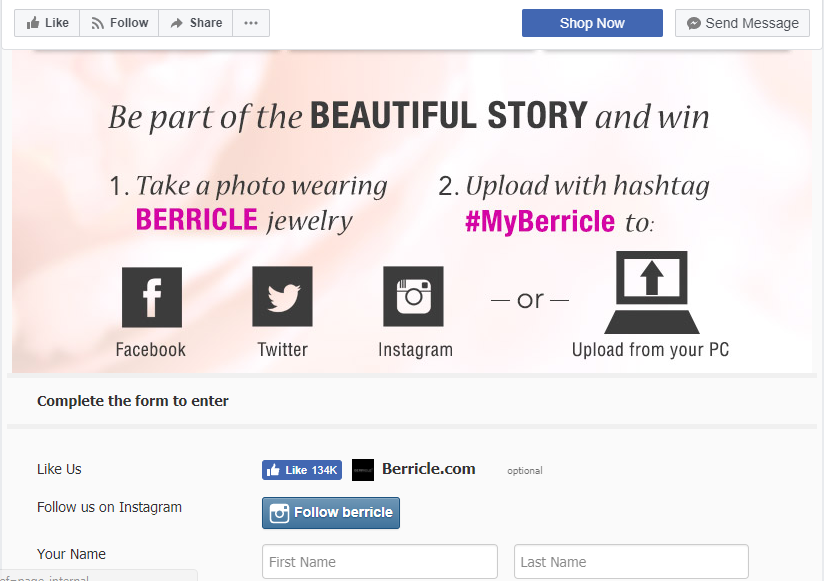Open the three-dots more options menu
The height and width of the screenshot is (581, 824).
[251, 23]
